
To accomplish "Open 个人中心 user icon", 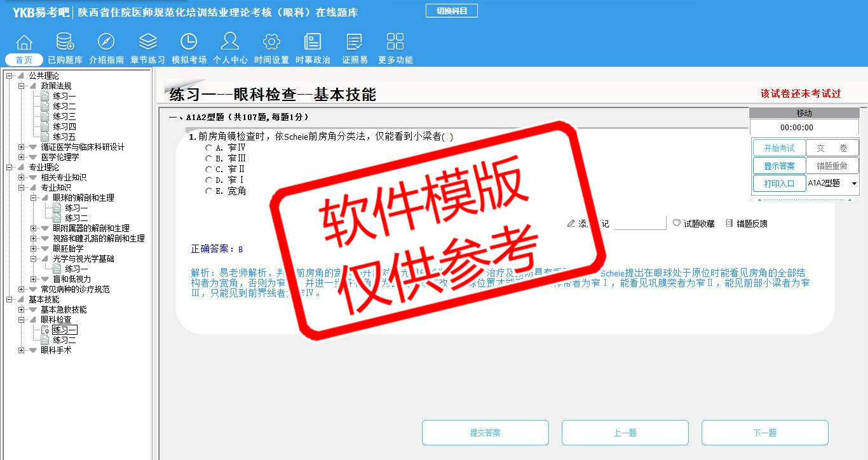I will (x=230, y=43).
